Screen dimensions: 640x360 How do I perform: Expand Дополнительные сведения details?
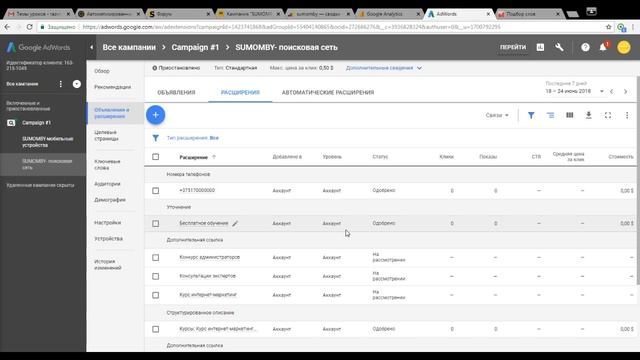[384, 68]
